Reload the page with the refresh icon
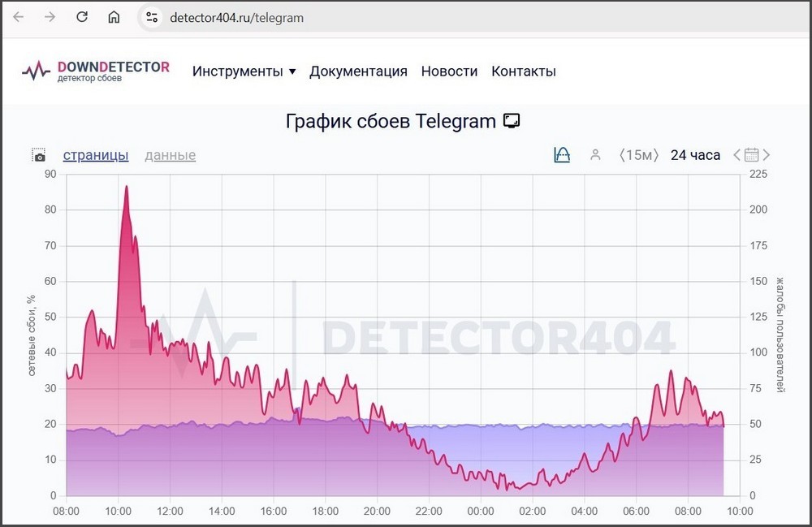Screen dimensions: 812x527 point(81,17)
